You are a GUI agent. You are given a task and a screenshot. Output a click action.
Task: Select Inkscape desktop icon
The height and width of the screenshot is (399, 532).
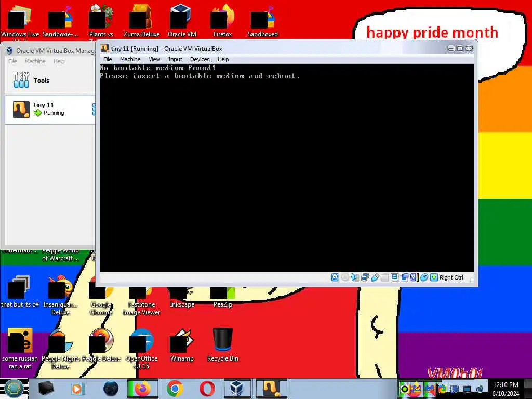coord(182,298)
